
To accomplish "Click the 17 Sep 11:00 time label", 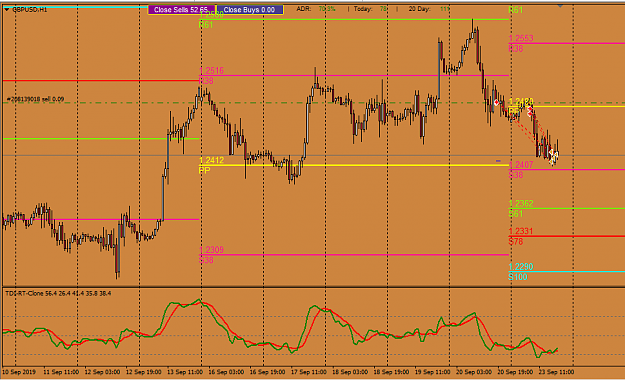I will click(309, 372).
